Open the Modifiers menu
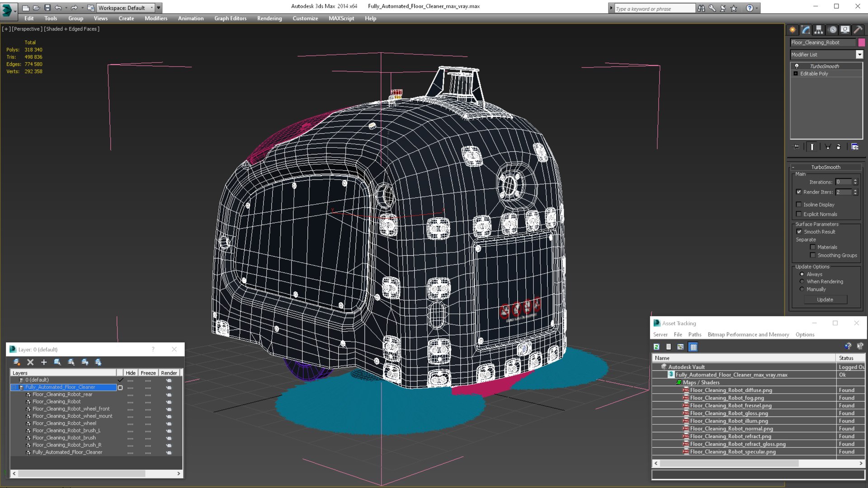The width and height of the screenshot is (868, 488). (x=156, y=19)
